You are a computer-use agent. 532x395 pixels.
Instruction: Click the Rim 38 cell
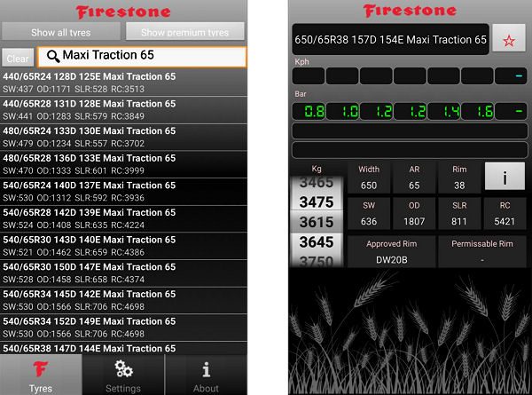(459, 178)
